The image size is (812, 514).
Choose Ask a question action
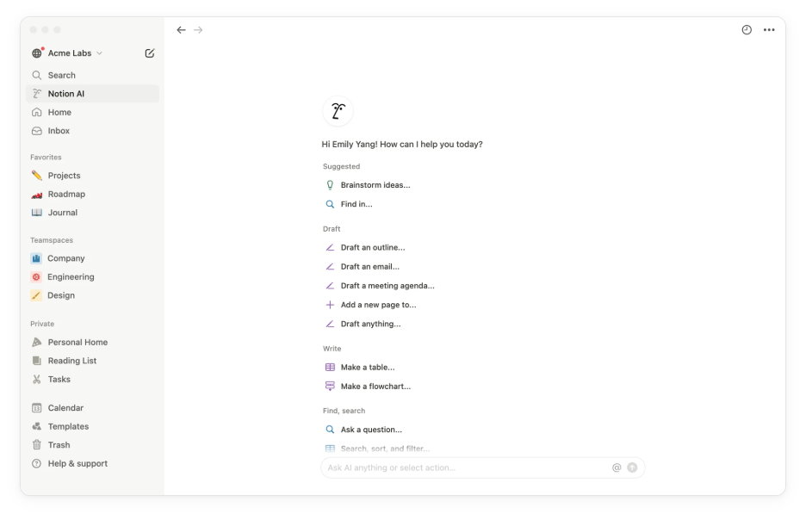click(x=371, y=430)
